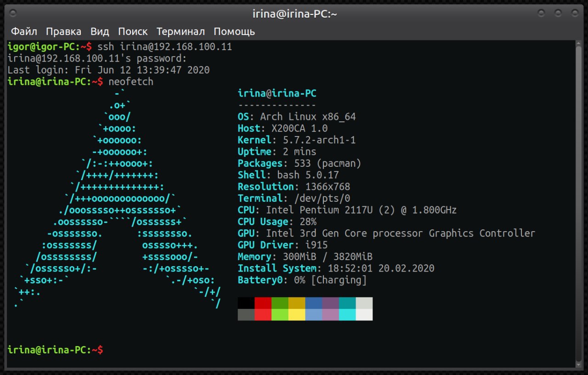Click the 'Last login: Fri Jun 12 13:39:47 2020' line
Screen dimensions: 588x375
[108, 70]
